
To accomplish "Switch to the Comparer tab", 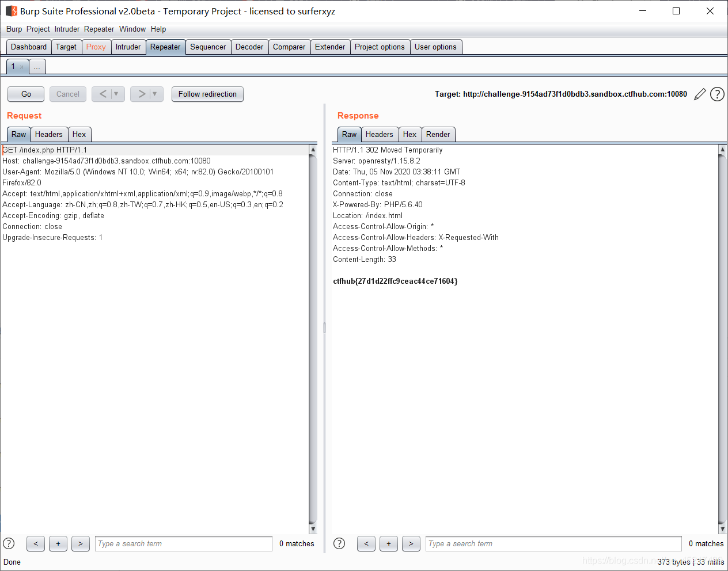I will pyautogui.click(x=289, y=47).
